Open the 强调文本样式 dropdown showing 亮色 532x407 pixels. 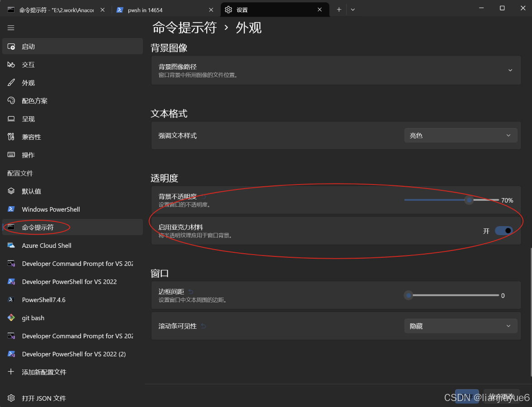pyautogui.click(x=460, y=135)
